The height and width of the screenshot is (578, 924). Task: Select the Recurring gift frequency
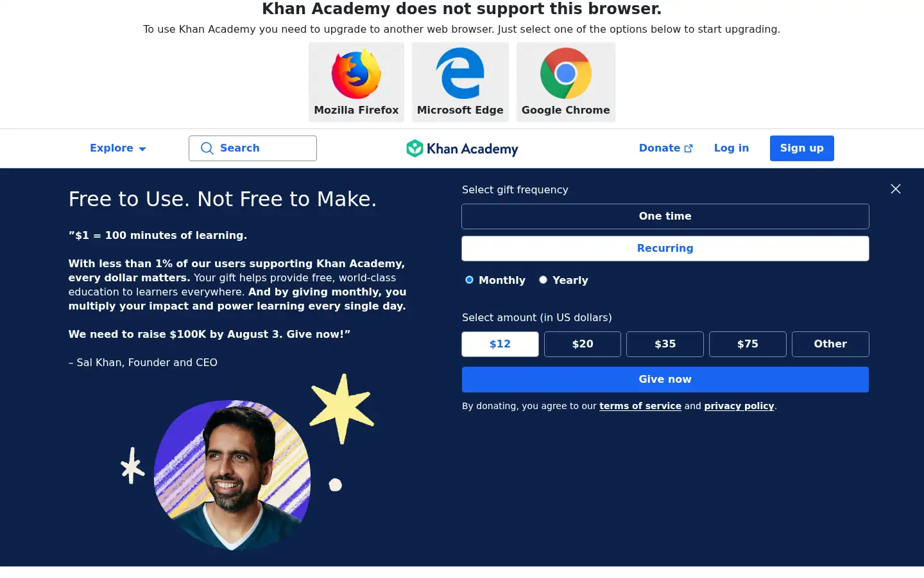[x=665, y=249]
